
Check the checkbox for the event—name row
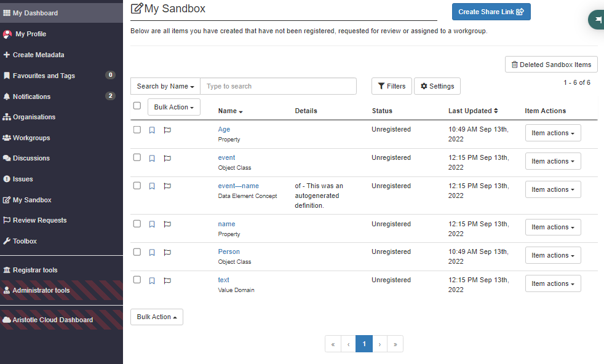click(137, 186)
